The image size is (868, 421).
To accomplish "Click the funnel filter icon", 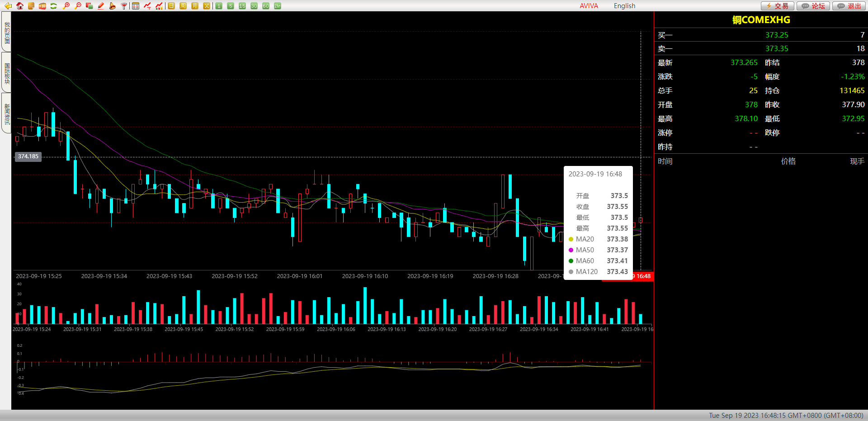I will click(124, 6).
